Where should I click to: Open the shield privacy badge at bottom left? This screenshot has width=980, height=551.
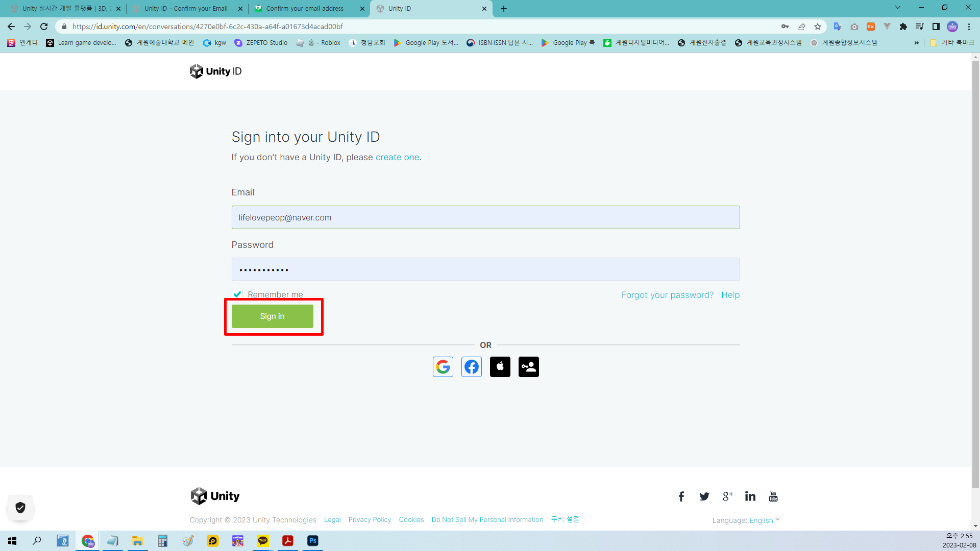20,508
